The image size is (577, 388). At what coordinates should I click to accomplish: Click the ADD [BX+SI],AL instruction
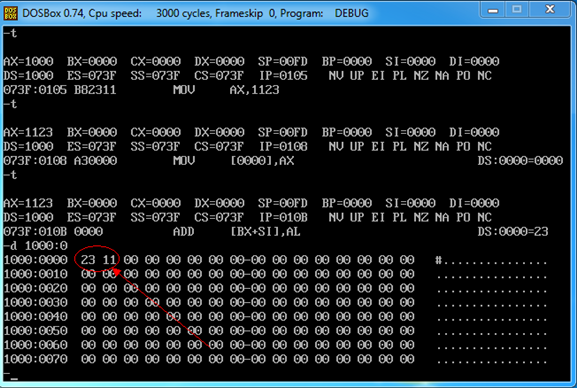point(237,232)
